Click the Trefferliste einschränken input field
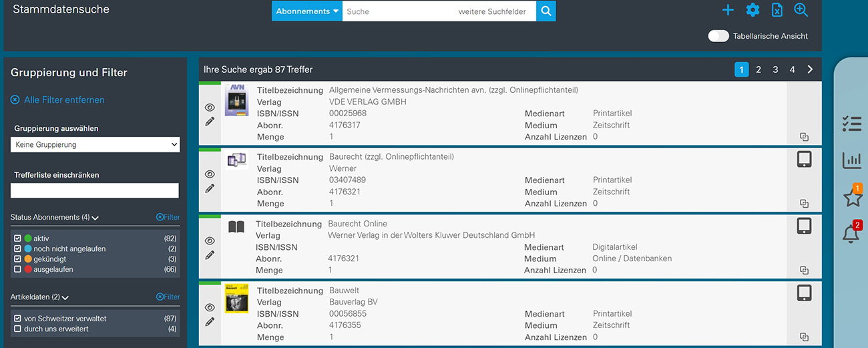Screen dimensions: 868x348 (95, 191)
